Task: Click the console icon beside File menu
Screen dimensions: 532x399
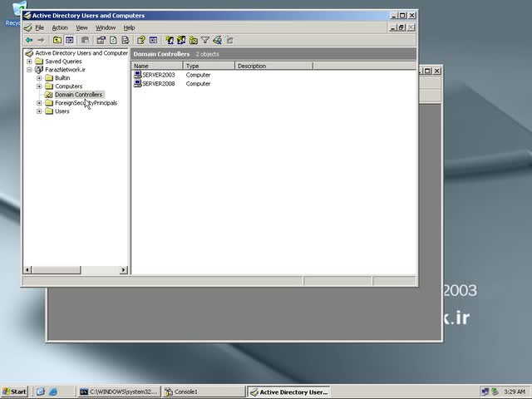Action: pos(28,27)
